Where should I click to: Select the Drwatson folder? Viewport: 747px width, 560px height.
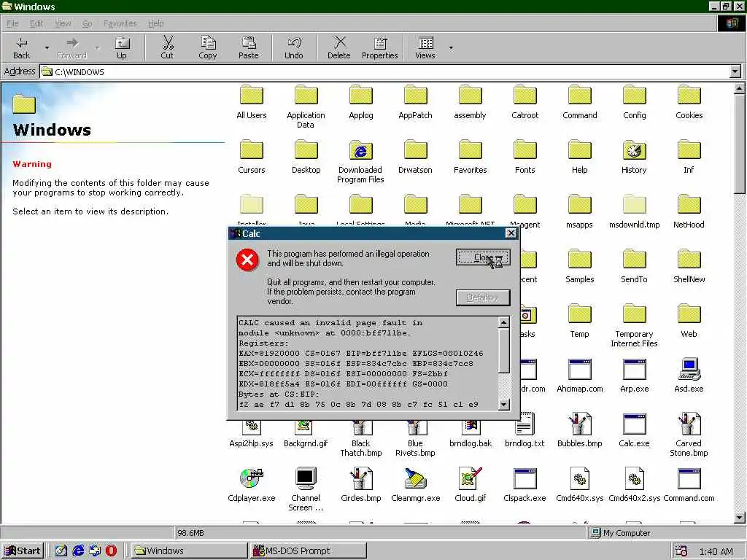[x=415, y=157]
